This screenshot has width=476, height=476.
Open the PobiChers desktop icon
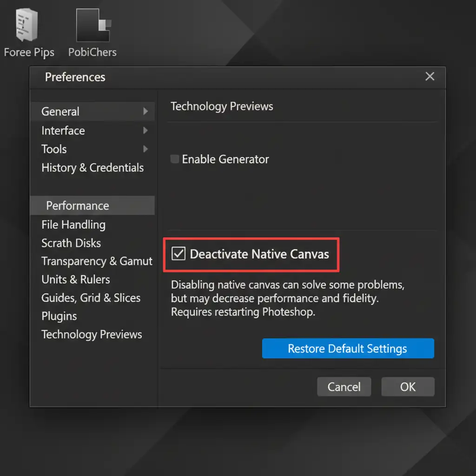click(x=93, y=26)
